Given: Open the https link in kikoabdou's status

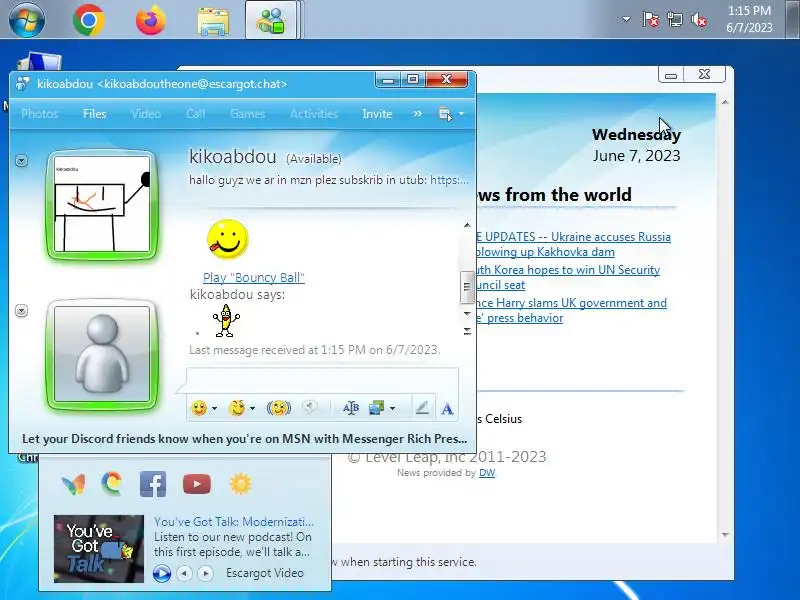Looking at the screenshot, I should point(449,180).
